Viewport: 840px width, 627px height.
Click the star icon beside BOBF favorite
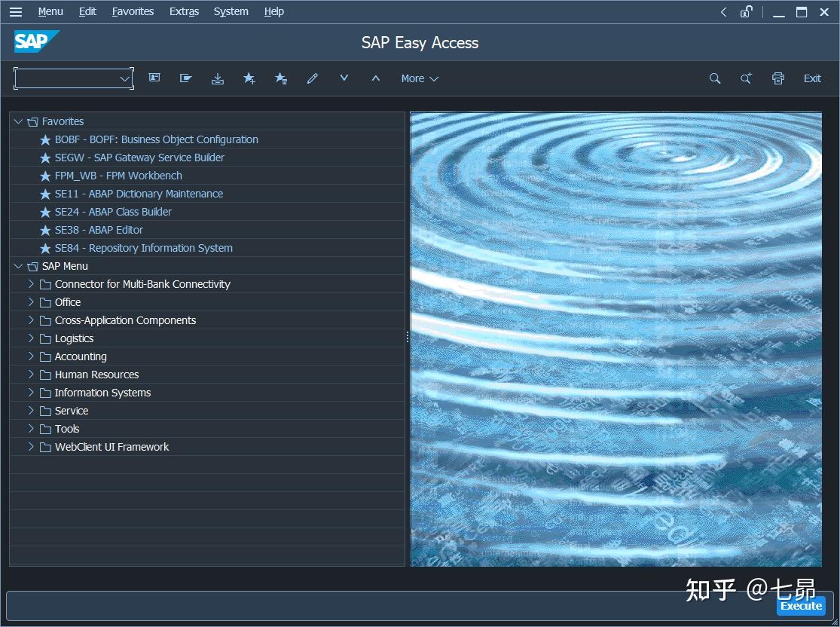point(45,140)
